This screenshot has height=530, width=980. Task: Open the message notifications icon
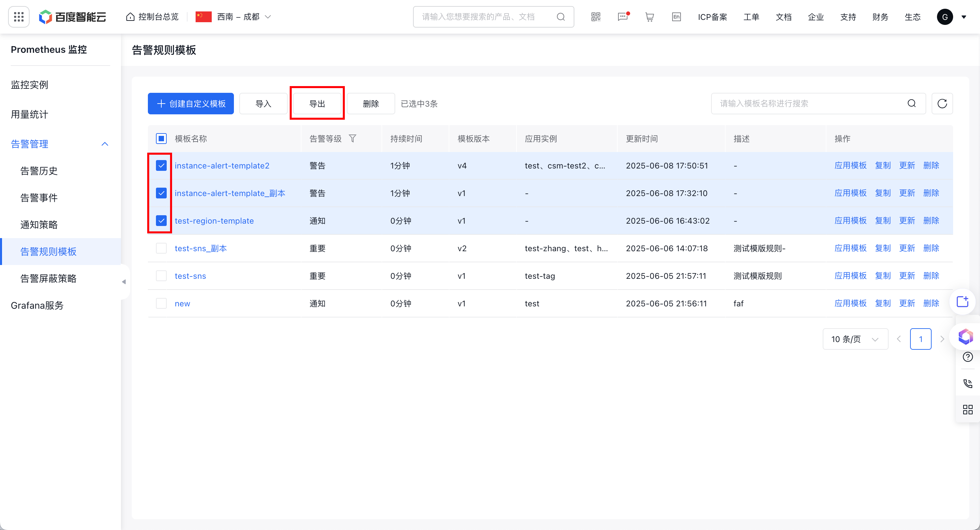click(623, 17)
